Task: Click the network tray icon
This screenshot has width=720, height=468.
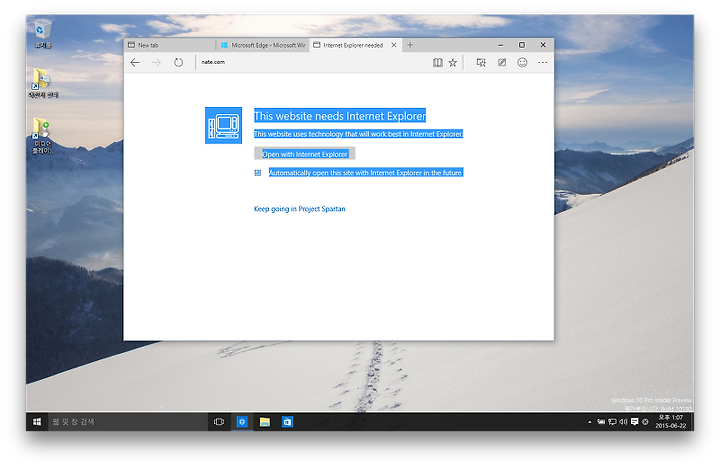Action: [x=612, y=422]
